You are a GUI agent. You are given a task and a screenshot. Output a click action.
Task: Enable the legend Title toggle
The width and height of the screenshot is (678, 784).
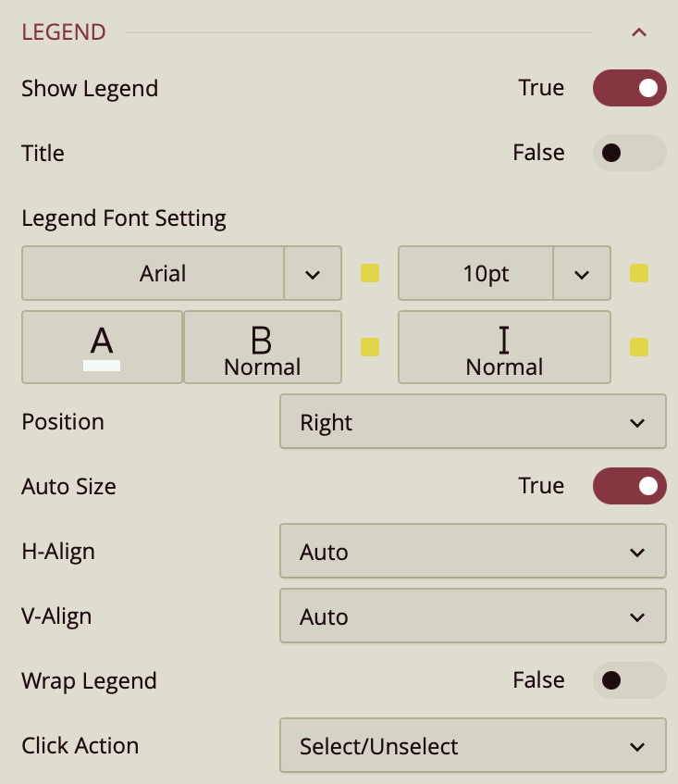[x=629, y=153]
